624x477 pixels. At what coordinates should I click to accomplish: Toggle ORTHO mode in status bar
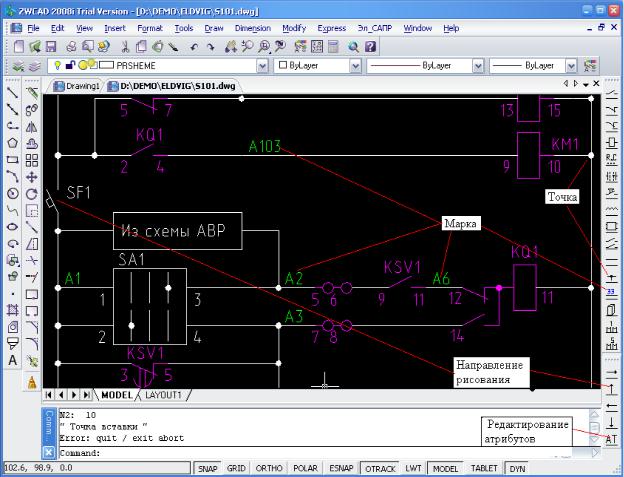267,468
